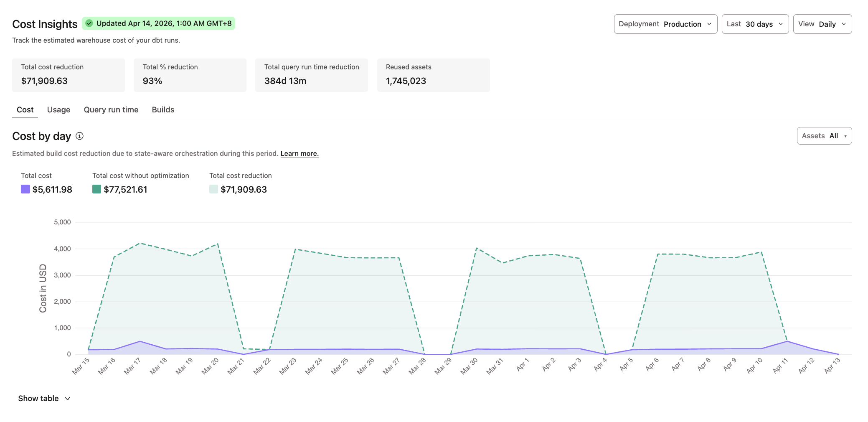Switch to the Usage tab
Image resolution: width=868 pixels, height=422 pixels.
[58, 109]
